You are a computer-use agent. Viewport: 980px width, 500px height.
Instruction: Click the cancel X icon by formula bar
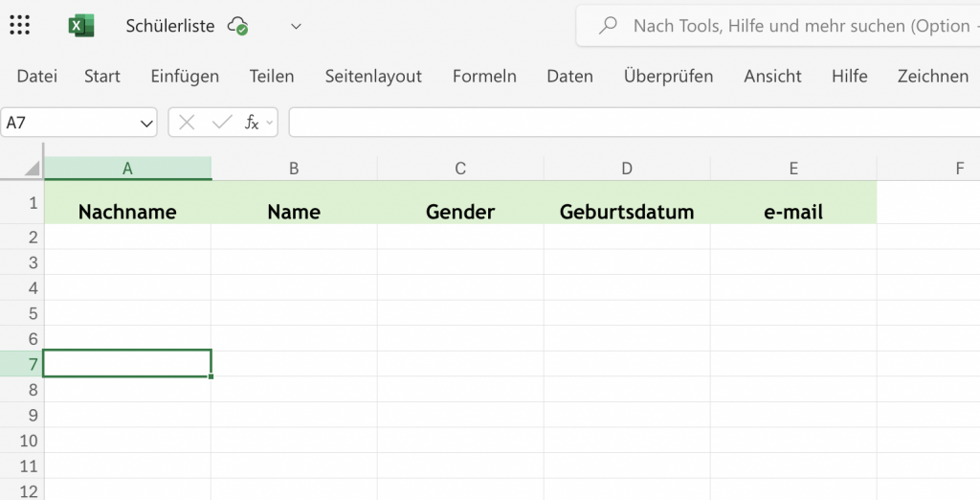coord(188,123)
